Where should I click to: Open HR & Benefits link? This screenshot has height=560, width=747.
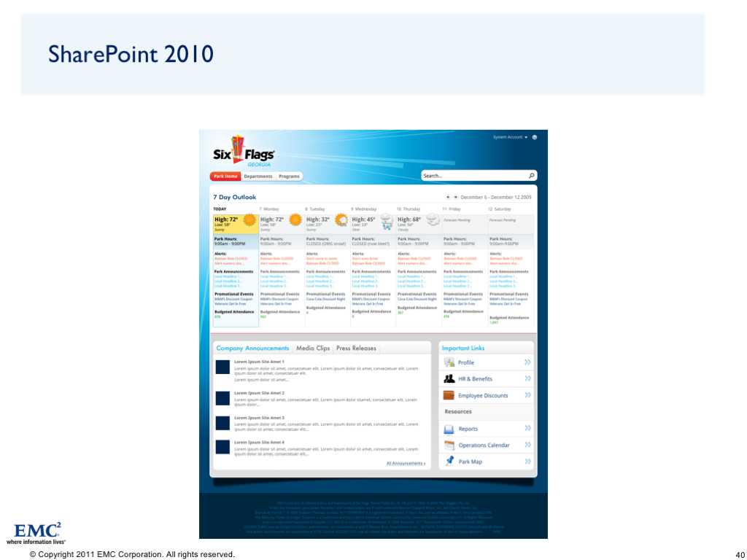point(475,379)
